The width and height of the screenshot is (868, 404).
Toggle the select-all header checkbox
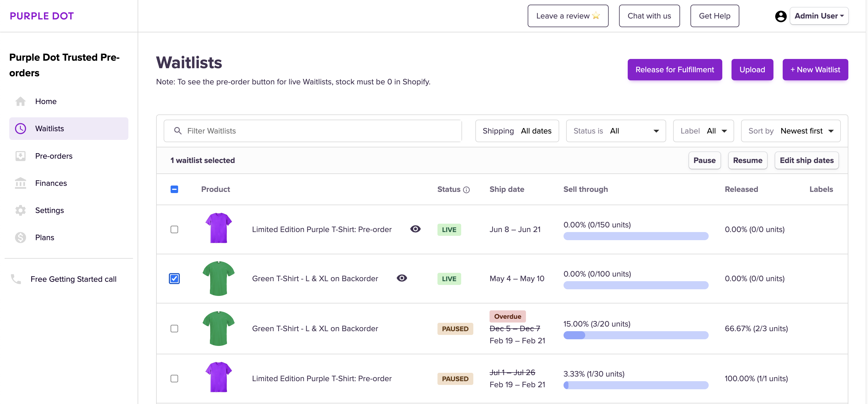(x=174, y=189)
